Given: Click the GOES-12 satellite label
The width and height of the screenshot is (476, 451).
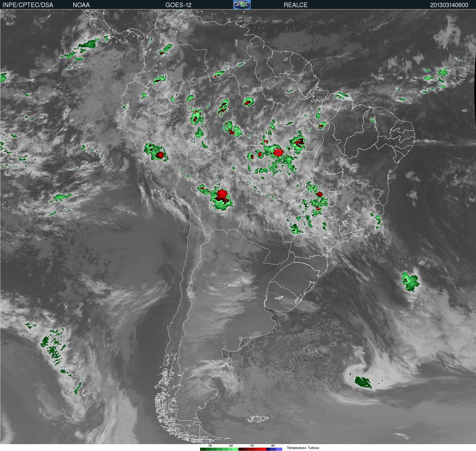Looking at the screenshot, I should tap(178, 5).
